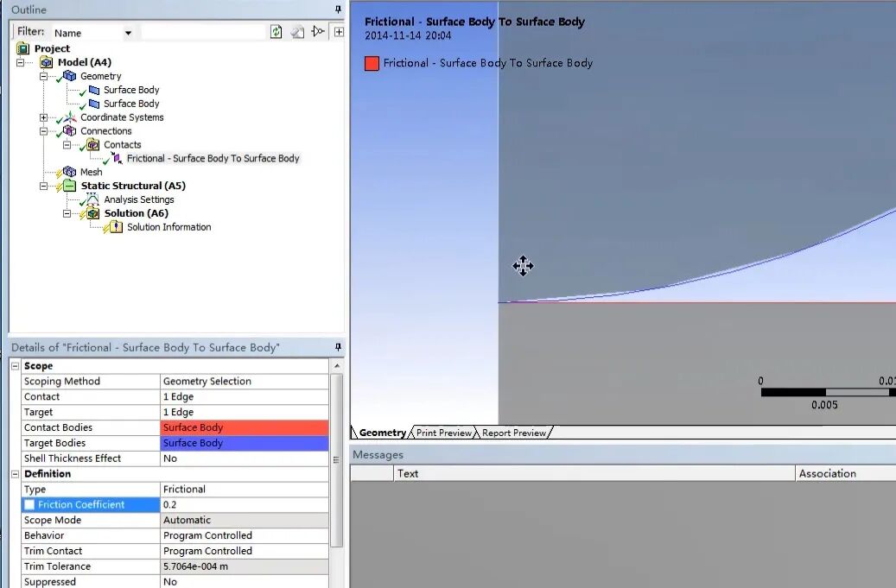Click Scoping Method value Geometry Selection
896x588 pixels.
(x=245, y=382)
